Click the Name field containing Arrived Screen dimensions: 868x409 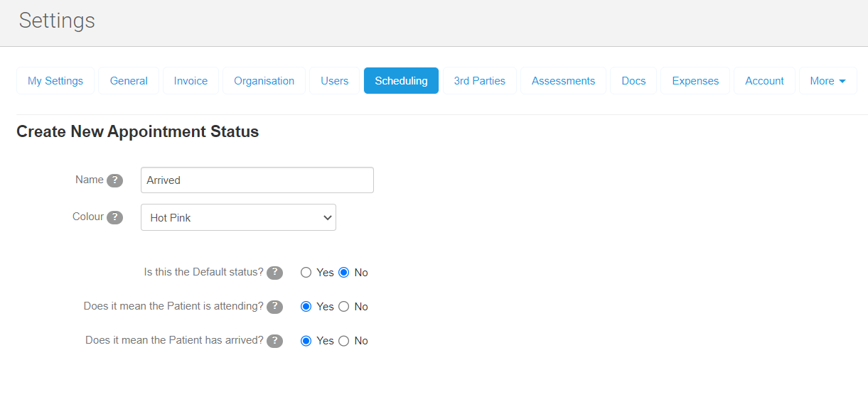coord(257,180)
